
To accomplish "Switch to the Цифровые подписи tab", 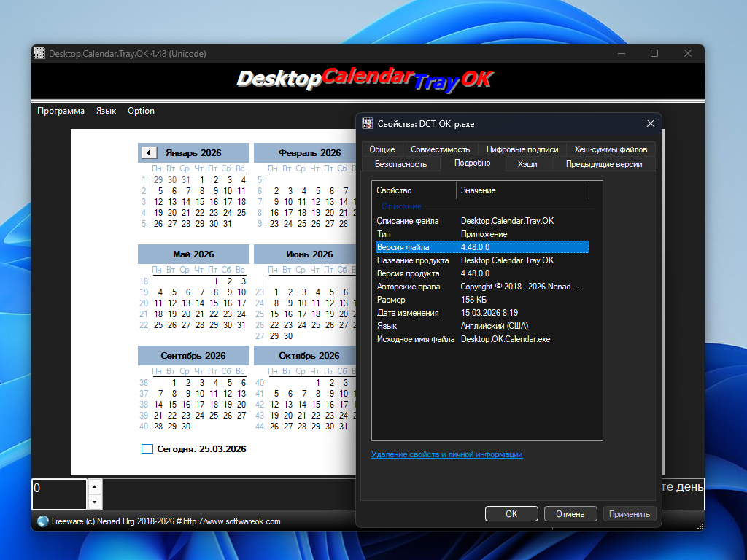I will pyautogui.click(x=522, y=149).
